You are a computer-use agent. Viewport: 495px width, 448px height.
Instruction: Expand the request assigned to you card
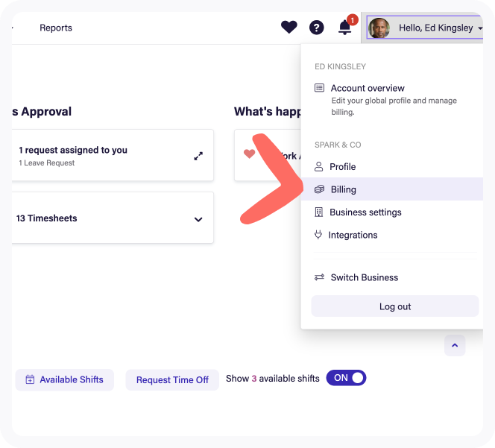pos(198,156)
